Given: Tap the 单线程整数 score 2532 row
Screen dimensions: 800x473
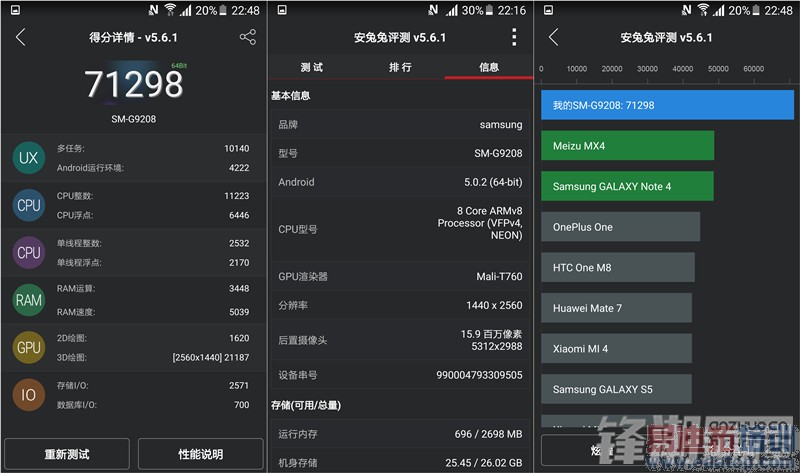Looking at the screenshot, I should pyautogui.click(x=153, y=243).
